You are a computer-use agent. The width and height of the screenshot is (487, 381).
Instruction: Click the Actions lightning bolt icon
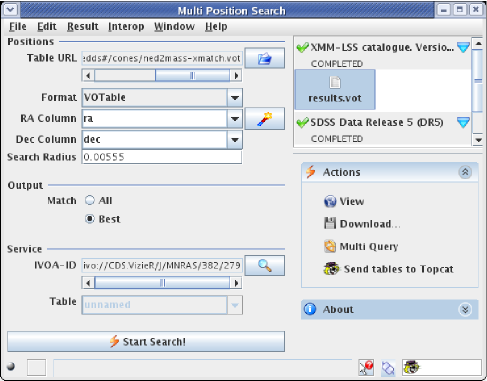coord(311,172)
